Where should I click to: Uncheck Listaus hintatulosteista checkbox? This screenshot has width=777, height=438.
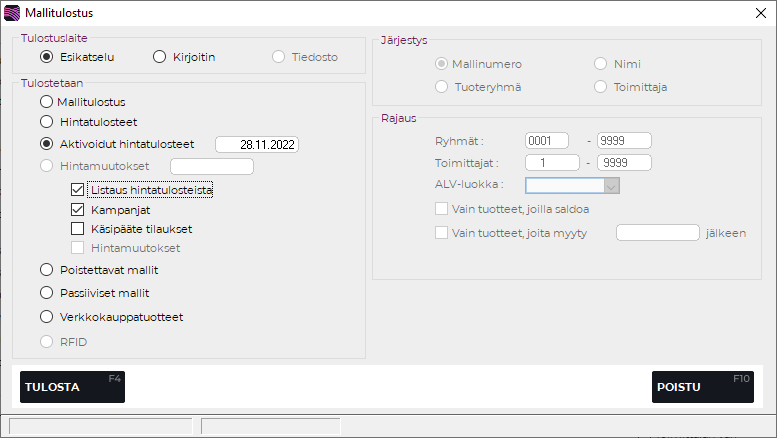(78, 189)
